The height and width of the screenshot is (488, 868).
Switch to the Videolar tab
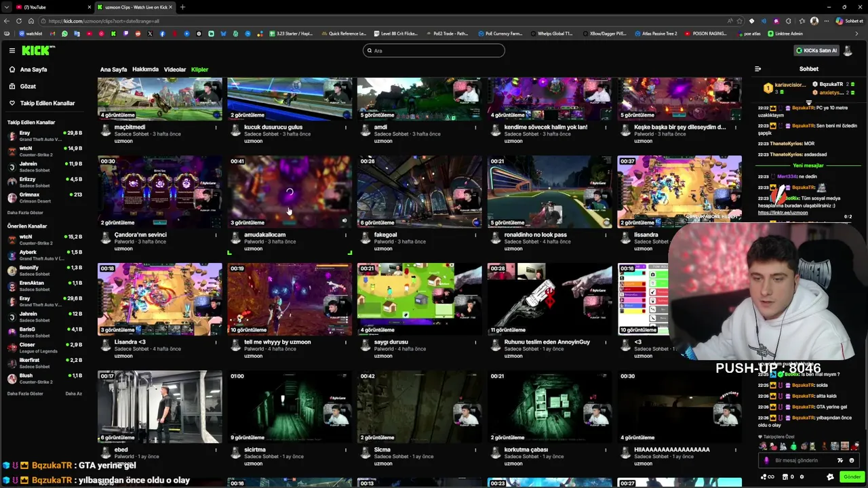[x=175, y=69]
